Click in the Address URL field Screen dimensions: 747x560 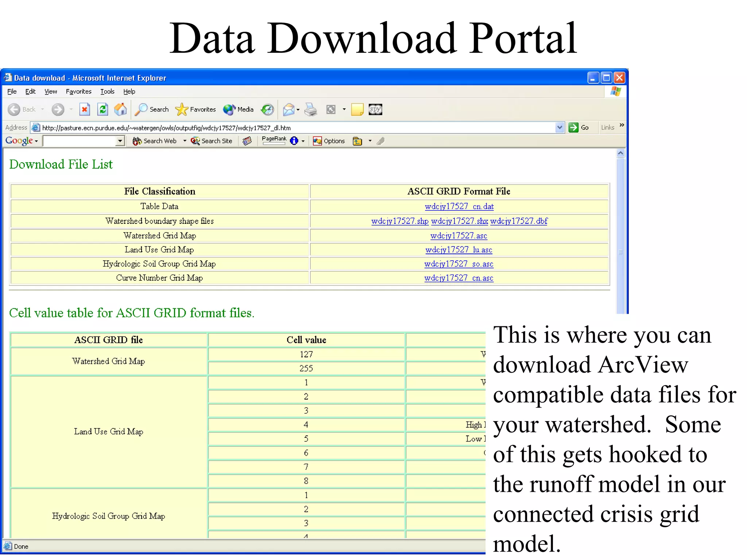[x=297, y=128]
